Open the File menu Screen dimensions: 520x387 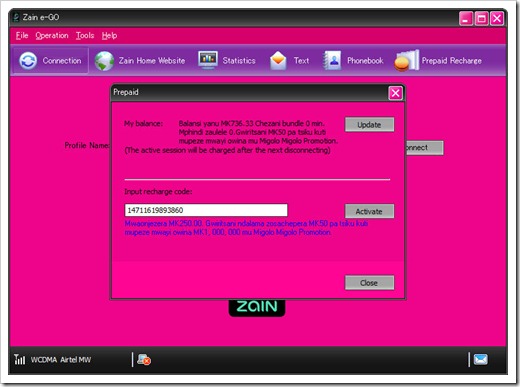(x=22, y=35)
